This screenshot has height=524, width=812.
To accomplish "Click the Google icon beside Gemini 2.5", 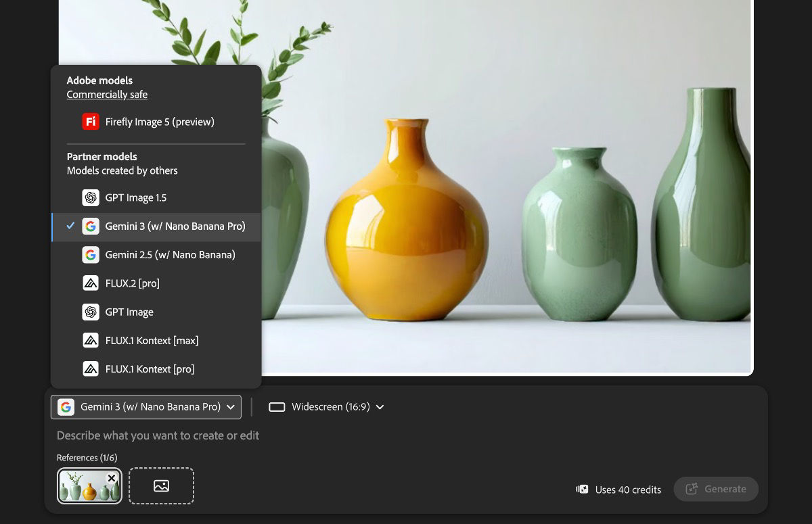I will (x=91, y=255).
